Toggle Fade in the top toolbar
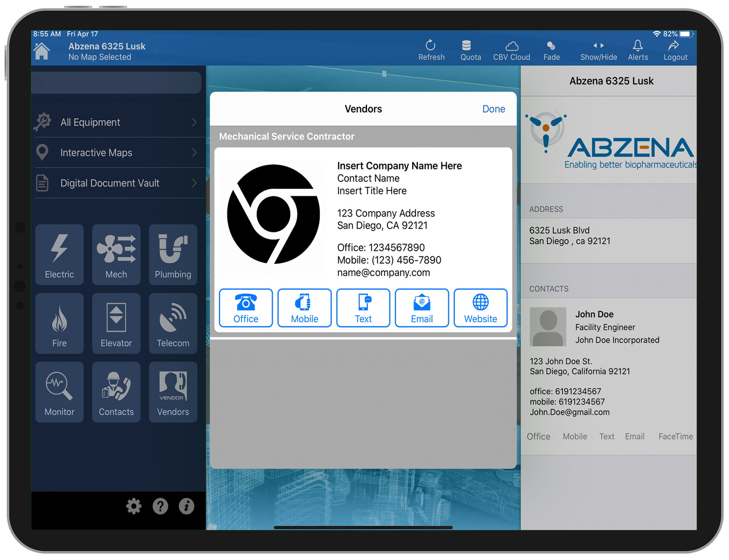 [551, 50]
